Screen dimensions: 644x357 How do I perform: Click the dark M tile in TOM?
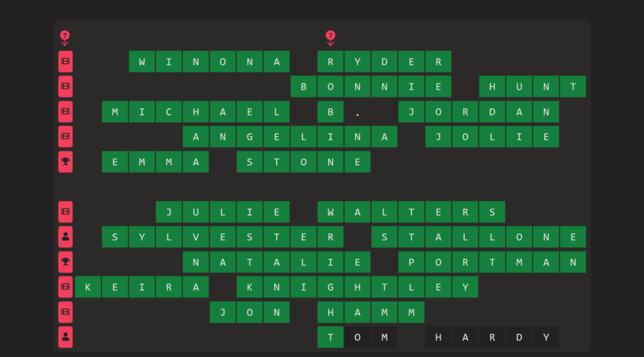coord(384,337)
